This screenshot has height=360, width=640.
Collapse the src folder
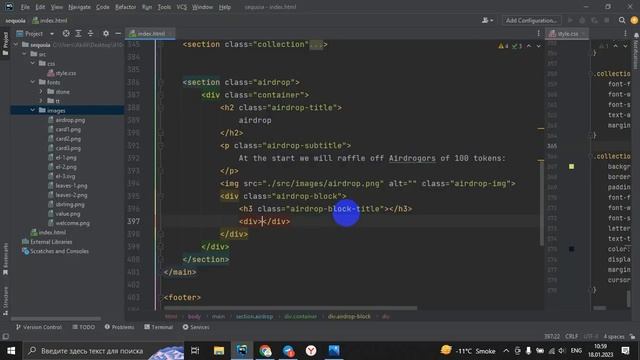pos(24,54)
